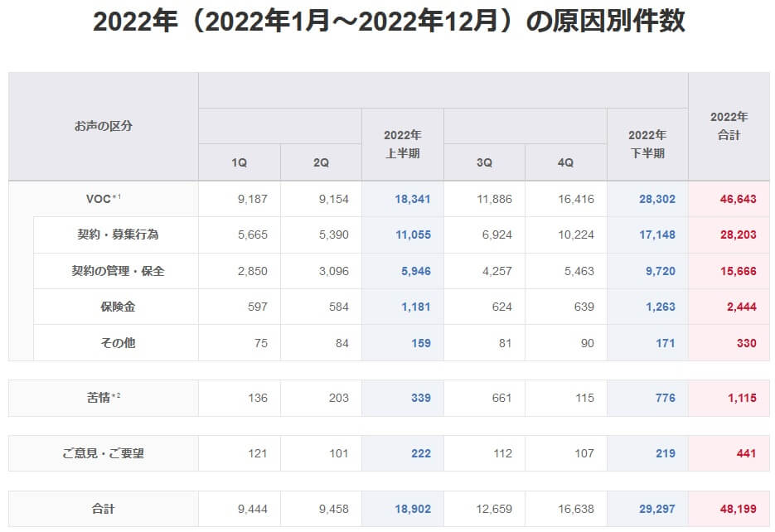Click the total second-half value 29,297
The image size is (775, 532).
(656, 509)
